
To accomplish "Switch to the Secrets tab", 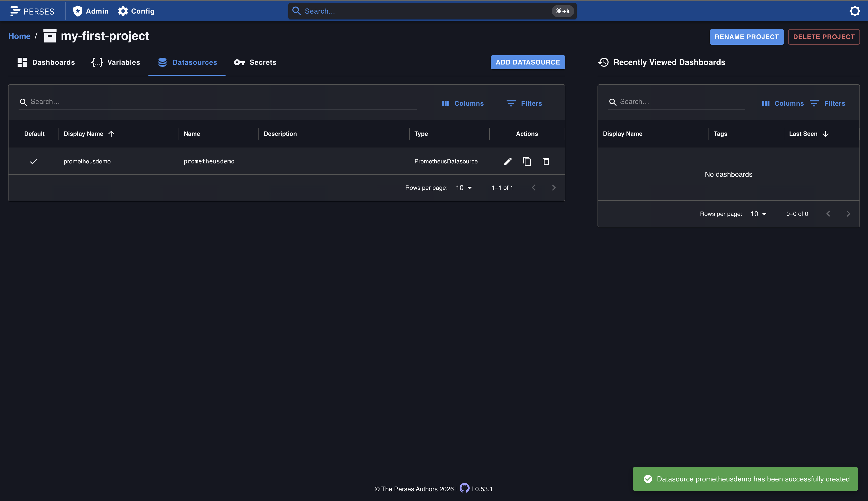I will pyautogui.click(x=255, y=62).
